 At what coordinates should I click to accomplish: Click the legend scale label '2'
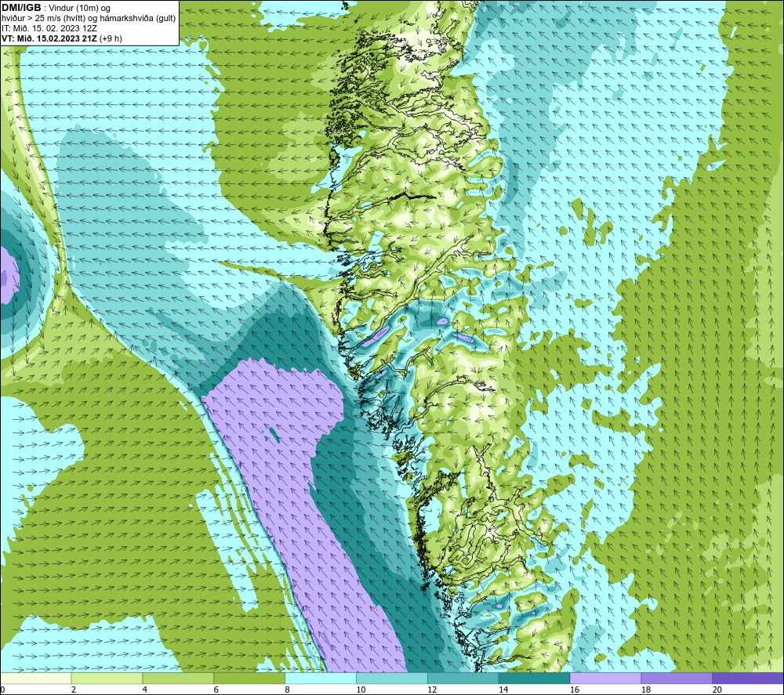pos(74,690)
